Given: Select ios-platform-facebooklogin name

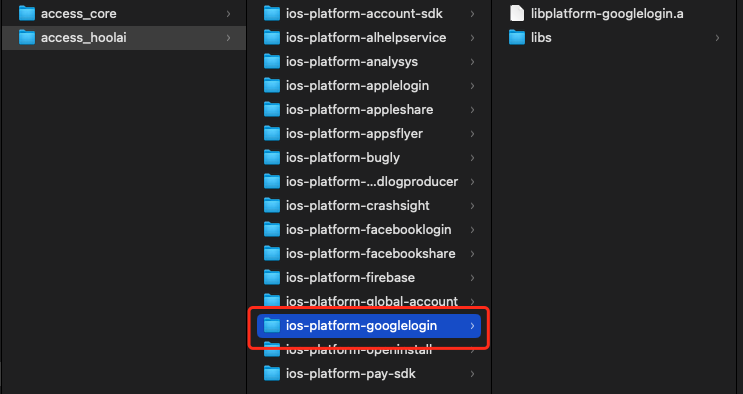Looking at the screenshot, I should pyautogui.click(x=369, y=229).
